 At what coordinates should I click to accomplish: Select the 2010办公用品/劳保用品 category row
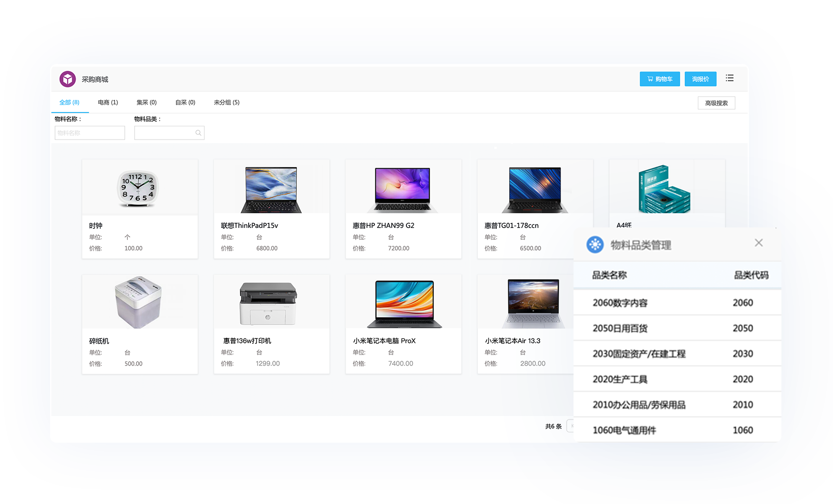676,405
